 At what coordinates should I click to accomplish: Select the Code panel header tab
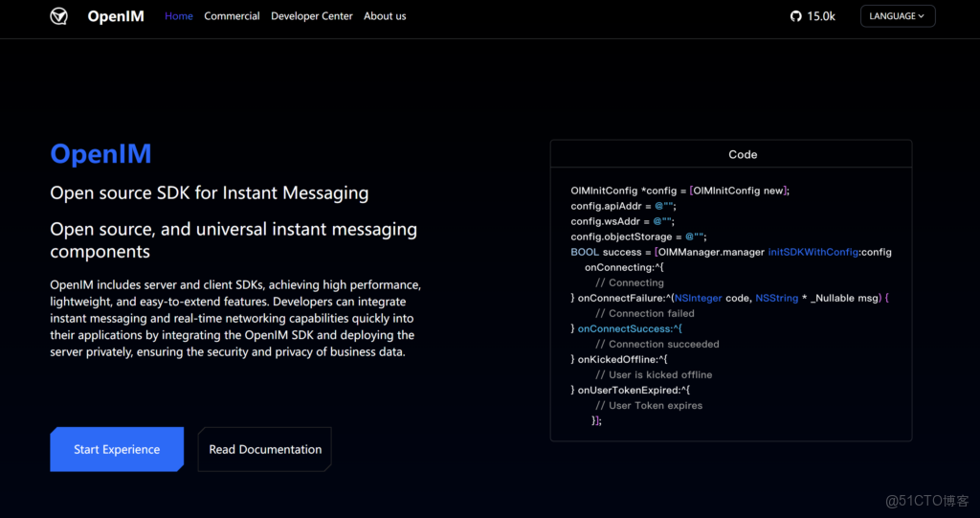click(x=743, y=154)
